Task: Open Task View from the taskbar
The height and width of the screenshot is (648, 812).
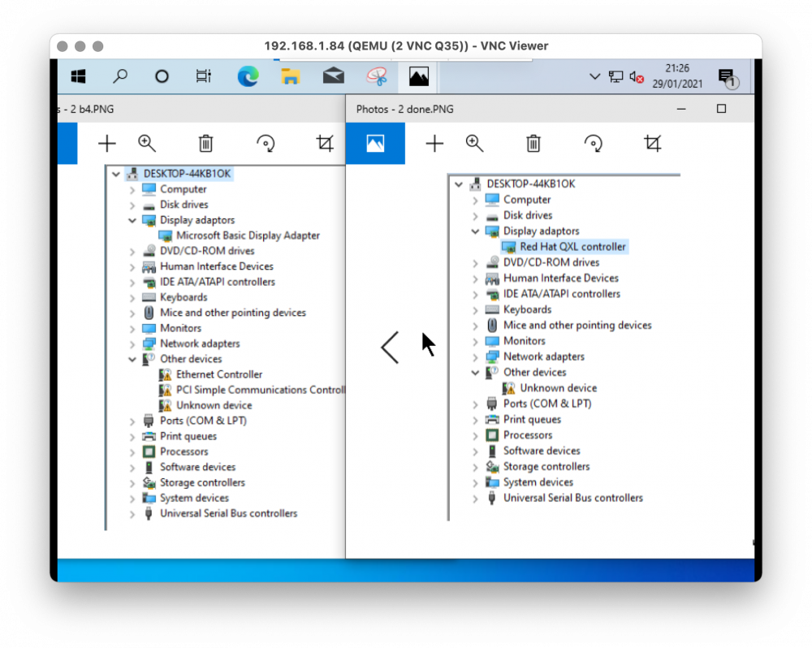Action: (204, 76)
